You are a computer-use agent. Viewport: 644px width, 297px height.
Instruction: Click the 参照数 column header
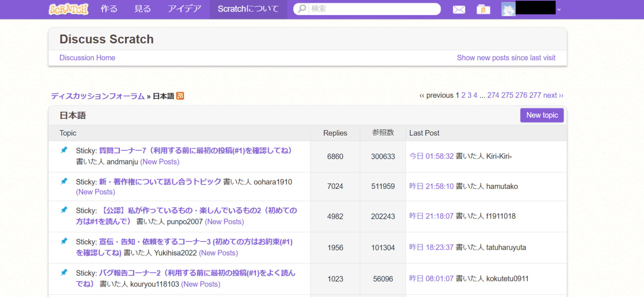click(383, 133)
